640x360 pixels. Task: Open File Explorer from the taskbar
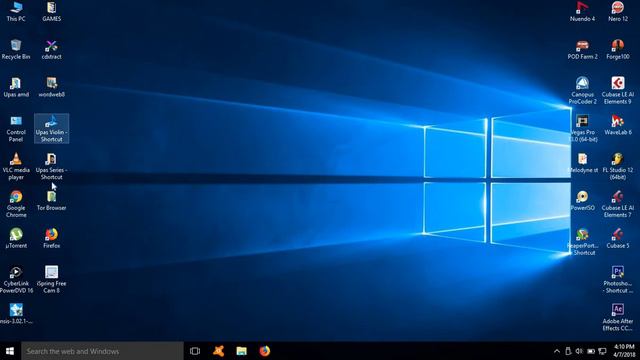242,351
